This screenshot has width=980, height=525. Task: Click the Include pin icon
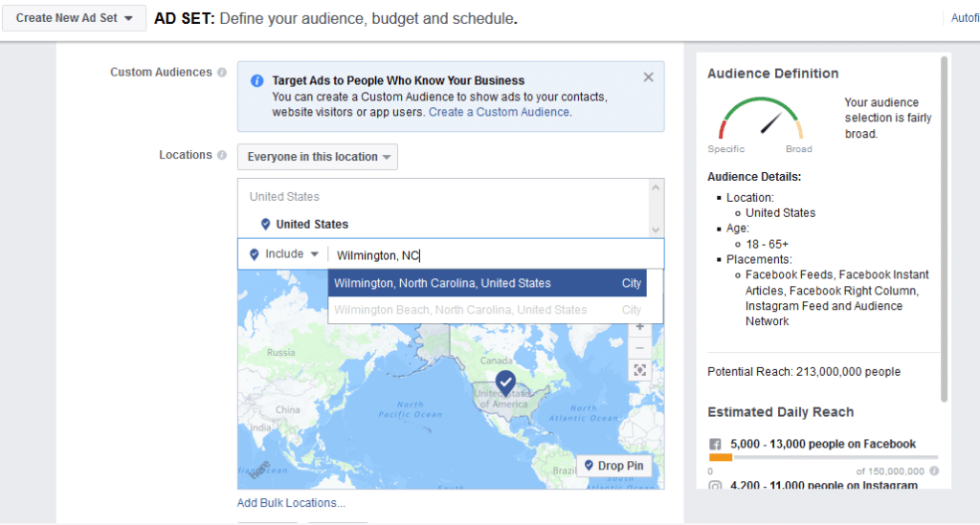pos(255,254)
